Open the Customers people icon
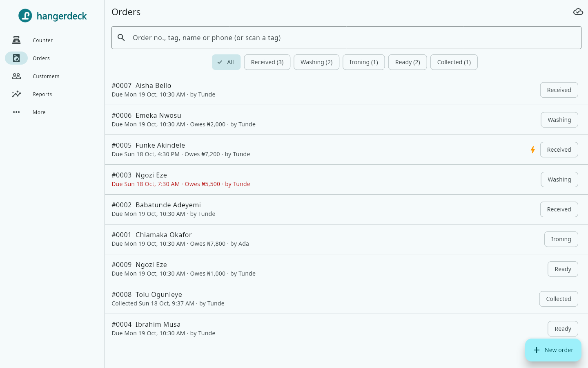 coord(16,76)
